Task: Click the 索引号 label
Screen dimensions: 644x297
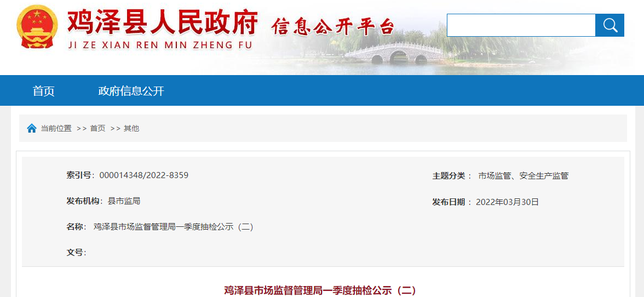Action: (79, 175)
